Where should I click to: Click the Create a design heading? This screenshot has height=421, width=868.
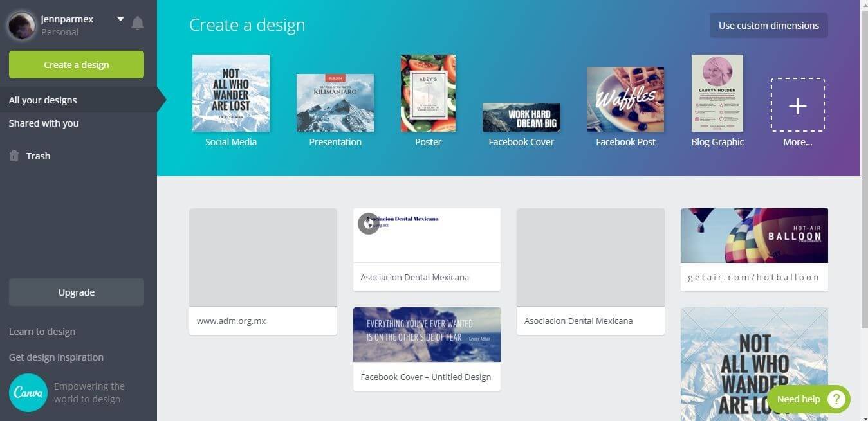247,25
